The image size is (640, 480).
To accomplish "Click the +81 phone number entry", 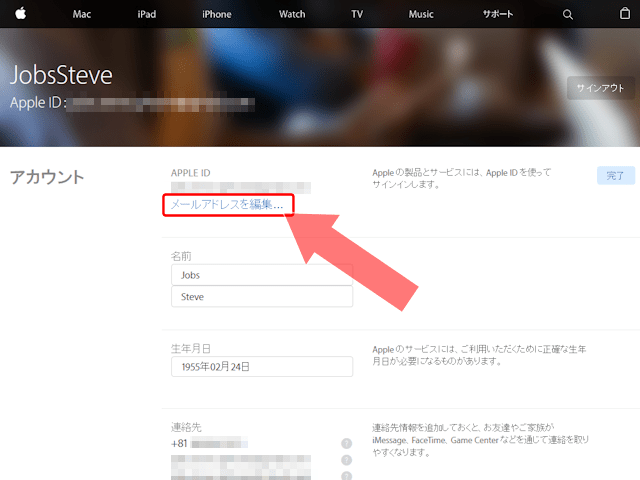I will (209, 443).
